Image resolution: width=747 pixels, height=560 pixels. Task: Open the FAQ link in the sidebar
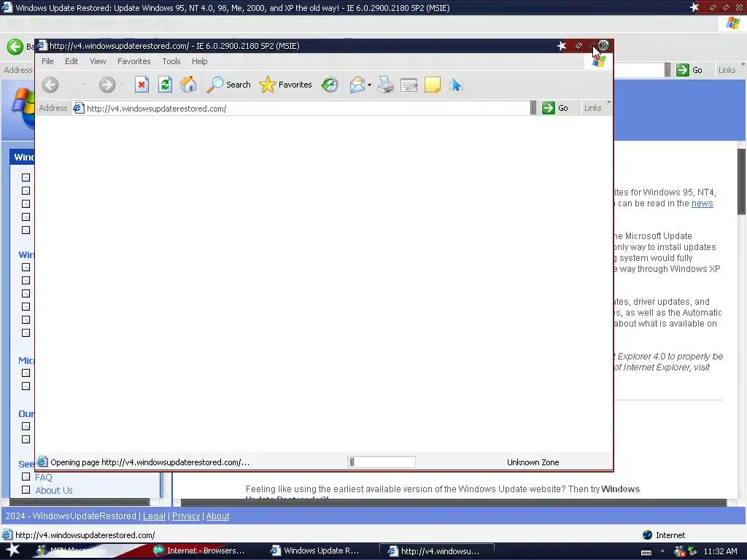[43, 477]
